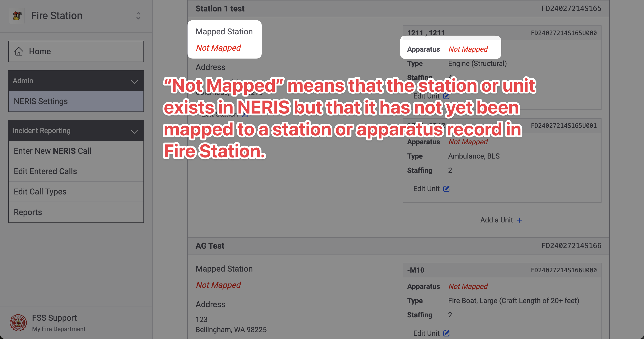644x339 pixels.
Task: Click the Station 1 test header
Action: click(220, 9)
